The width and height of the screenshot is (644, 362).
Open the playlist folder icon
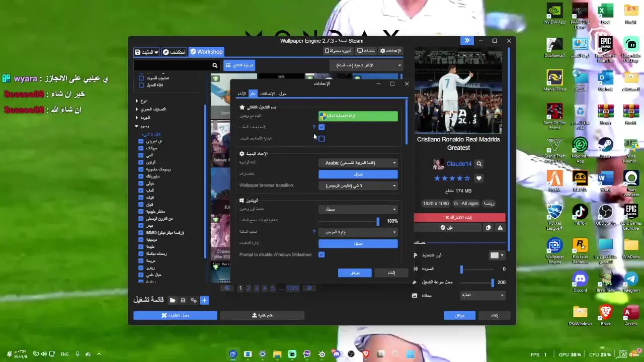(x=172, y=300)
